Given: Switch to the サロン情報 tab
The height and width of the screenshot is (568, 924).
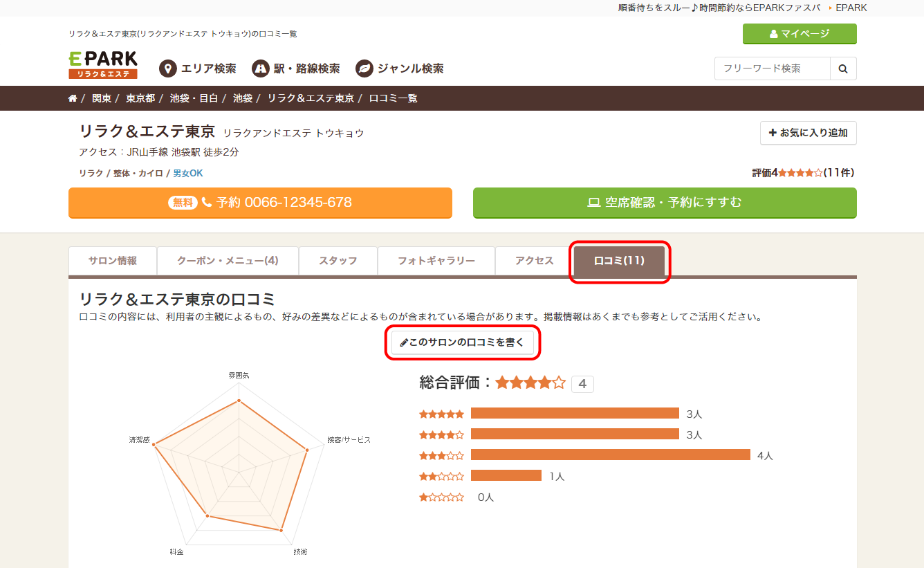Looking at the screenshot, I should (x=113, y=261).
